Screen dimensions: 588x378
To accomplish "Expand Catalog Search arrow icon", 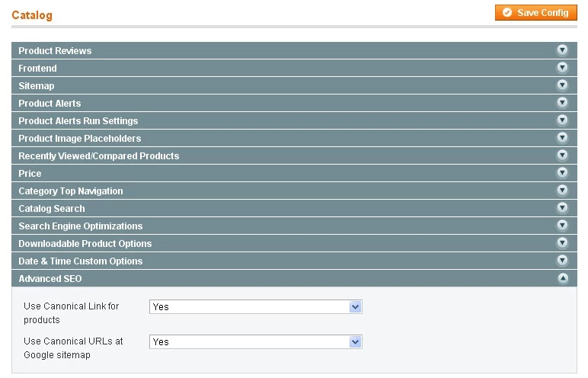I will click(x=562, y=207).
